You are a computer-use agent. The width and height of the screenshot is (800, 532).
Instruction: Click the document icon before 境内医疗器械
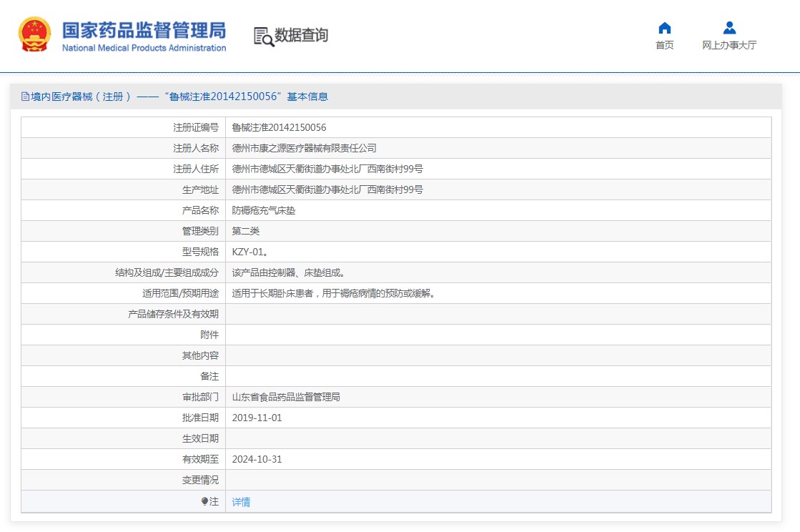(25, 97)
